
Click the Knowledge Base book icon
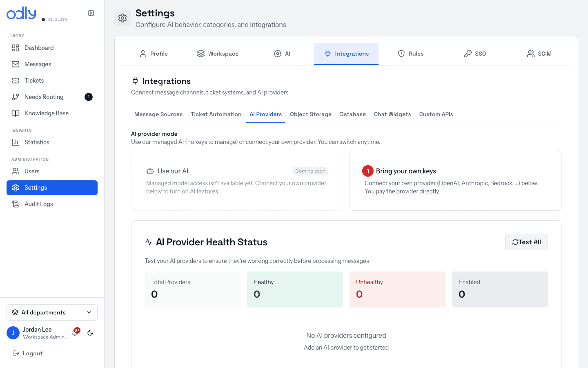(16, 113)
